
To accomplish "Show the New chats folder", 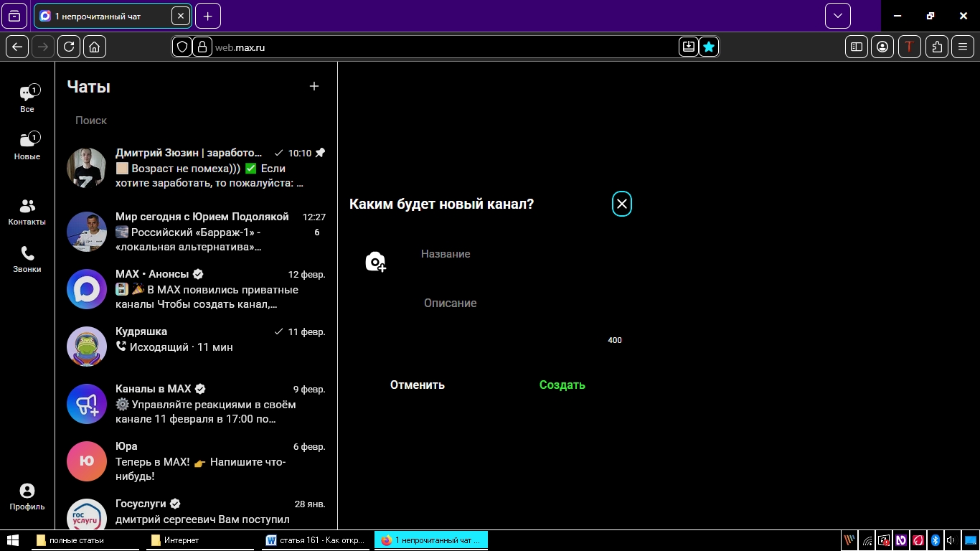I will tap(27, 146).
